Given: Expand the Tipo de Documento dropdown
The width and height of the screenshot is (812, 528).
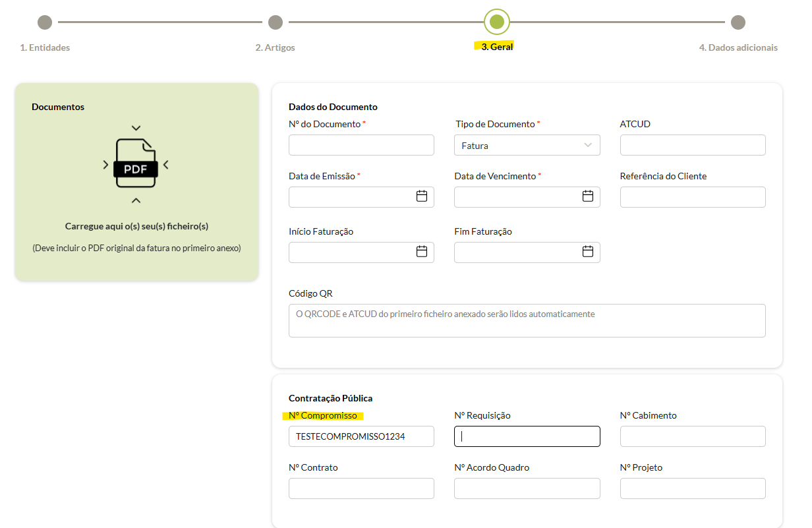Looking at the screenshot, I should point(527,146).
